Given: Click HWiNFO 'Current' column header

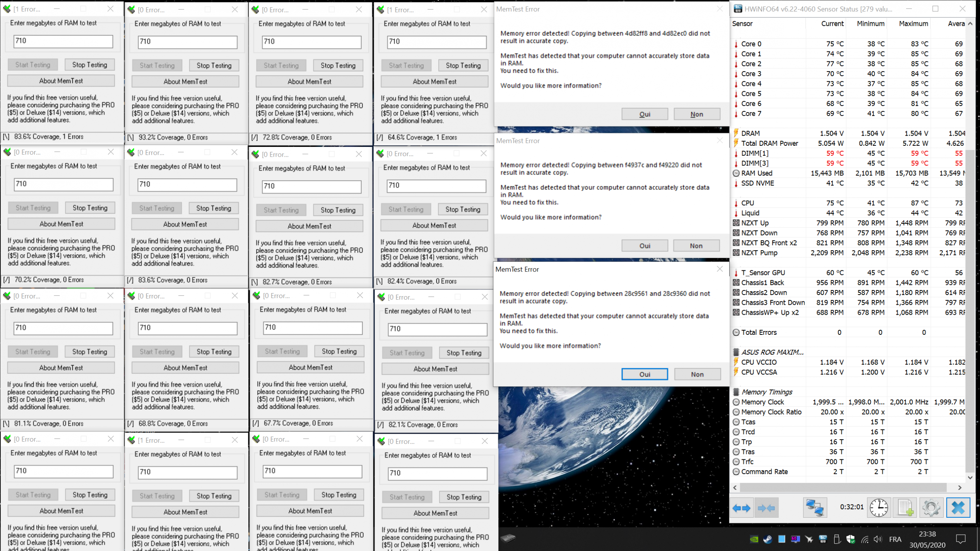Looking at the screenshot, I should click(826, 24).
